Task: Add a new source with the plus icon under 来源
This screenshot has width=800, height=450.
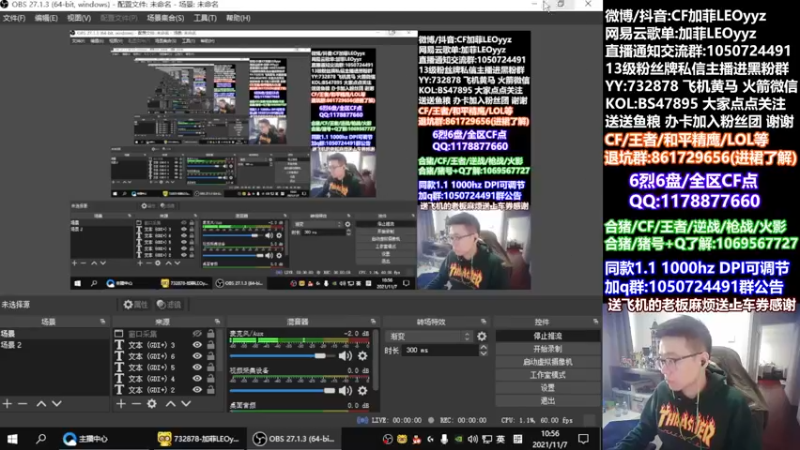Action: click(120, 404)
